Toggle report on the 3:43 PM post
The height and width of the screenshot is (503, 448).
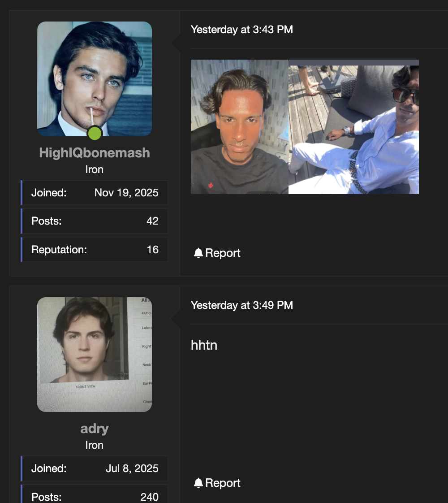coord(217,252)
